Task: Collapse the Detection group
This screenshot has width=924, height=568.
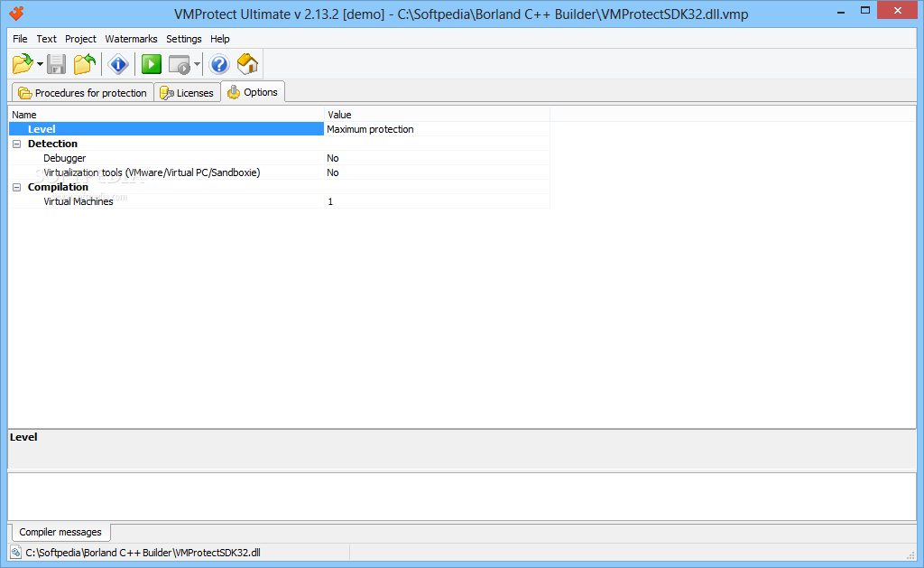Action: coord(17,144)
